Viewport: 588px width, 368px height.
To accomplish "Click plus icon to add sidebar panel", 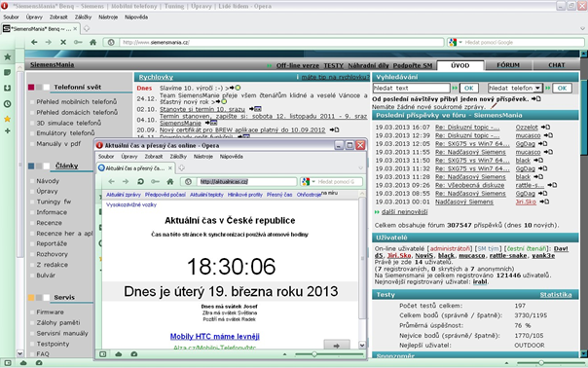I will [x=7, y=130].
